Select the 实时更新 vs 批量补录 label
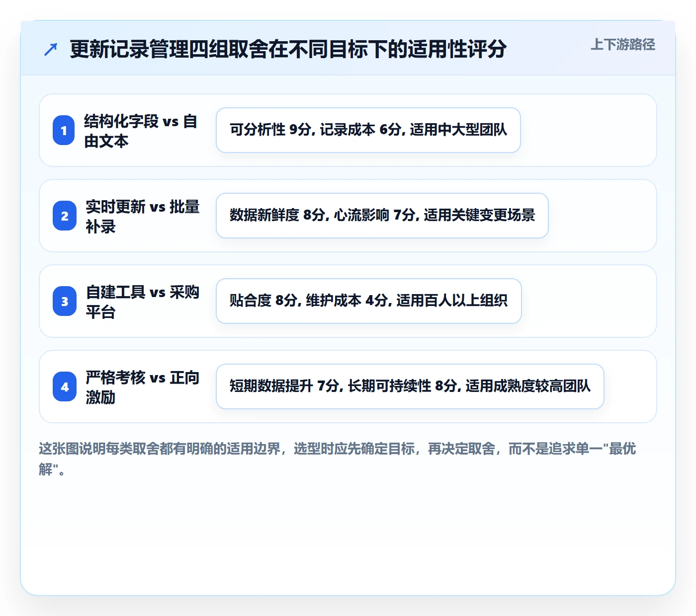The height and width of the screenshot is (616, 696). 143,216
